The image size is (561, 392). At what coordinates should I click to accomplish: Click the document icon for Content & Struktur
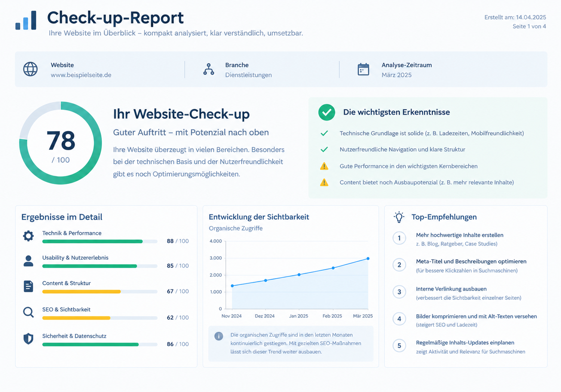(28, 286)
